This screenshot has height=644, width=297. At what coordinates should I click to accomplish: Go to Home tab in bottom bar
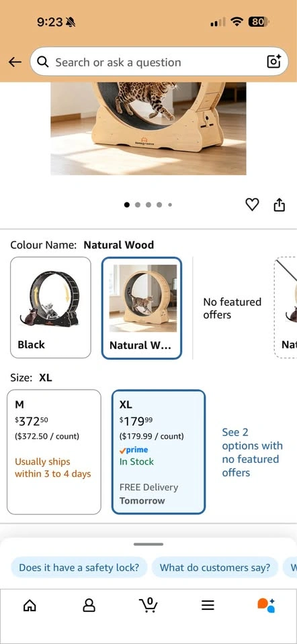[30, 605]
